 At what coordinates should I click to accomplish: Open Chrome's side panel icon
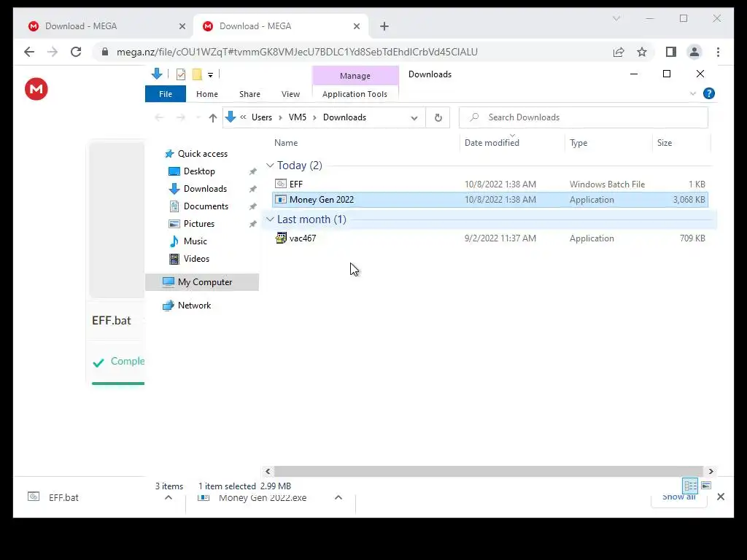tap(671, 52)
